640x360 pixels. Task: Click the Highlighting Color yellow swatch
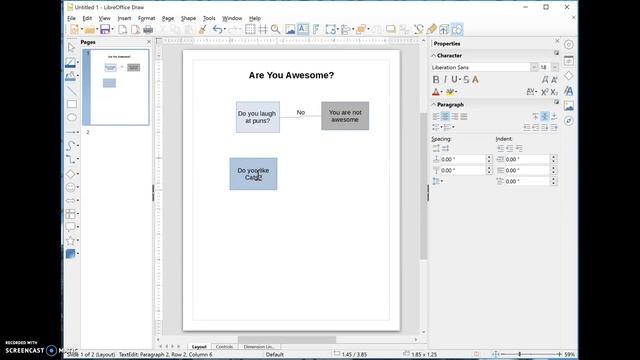[x=449, y=92]
